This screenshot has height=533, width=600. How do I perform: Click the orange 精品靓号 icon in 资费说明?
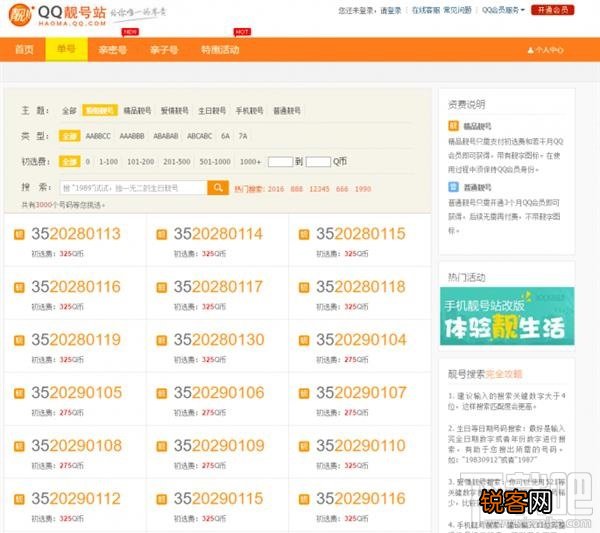tap(453, 126)
